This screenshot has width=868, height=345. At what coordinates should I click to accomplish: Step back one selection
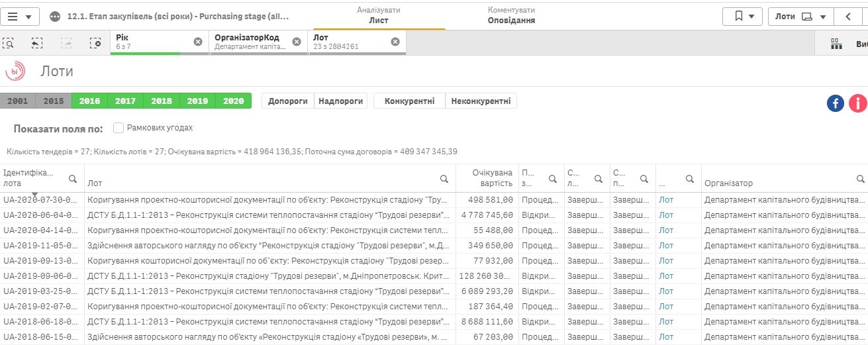[x=37, y=43]
